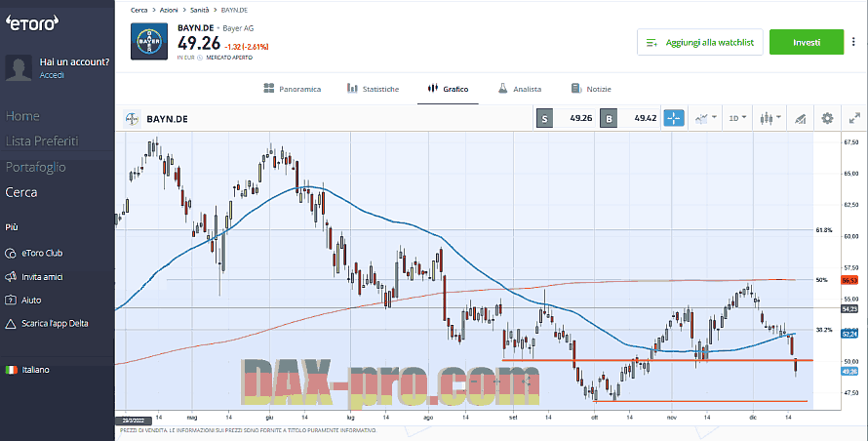The height and width of the screenshot is (441, 868).
Task: Click the MERCATO APERTO status text
Action: [229, 57]
